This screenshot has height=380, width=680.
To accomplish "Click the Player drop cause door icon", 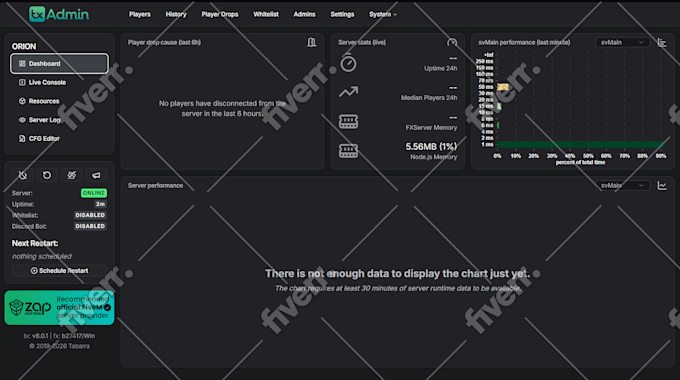I will click(x=311, y=42).
